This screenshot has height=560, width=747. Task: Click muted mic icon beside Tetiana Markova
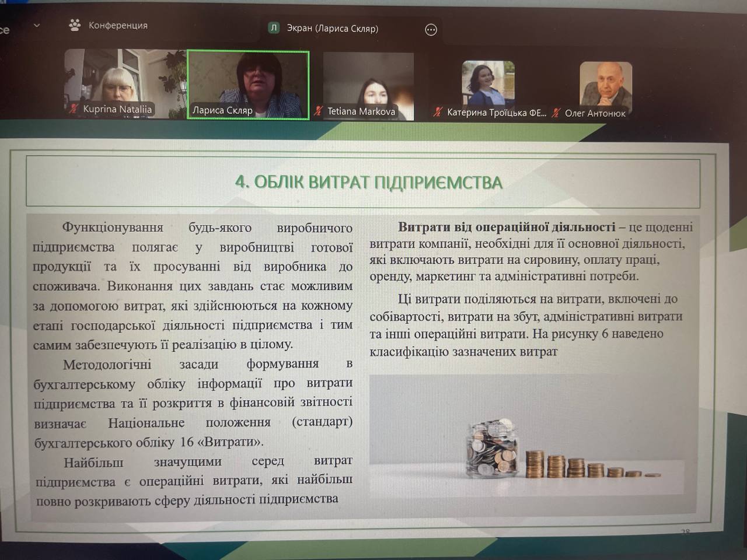(x=318, y=111)
